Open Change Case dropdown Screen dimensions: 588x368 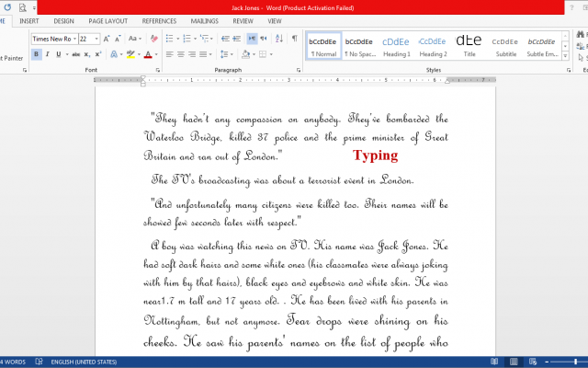pyautogui.click(x=135, y=39)
